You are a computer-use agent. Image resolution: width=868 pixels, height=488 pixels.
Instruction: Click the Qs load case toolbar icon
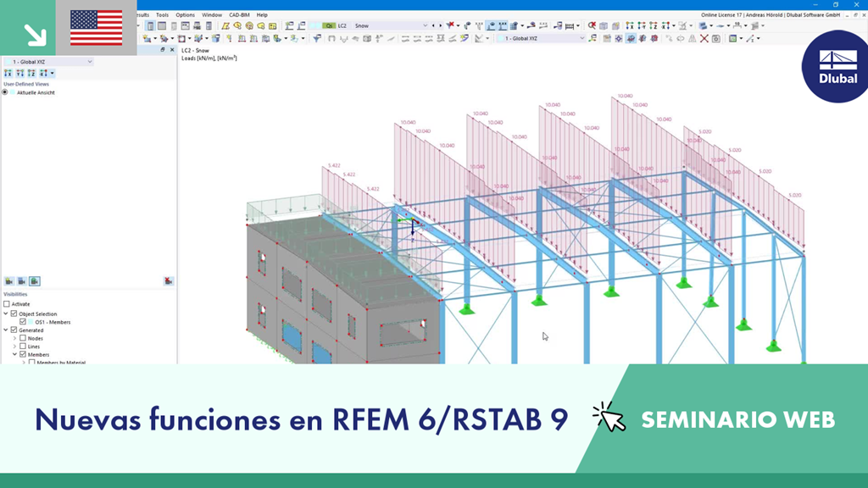tap(328, 25)
